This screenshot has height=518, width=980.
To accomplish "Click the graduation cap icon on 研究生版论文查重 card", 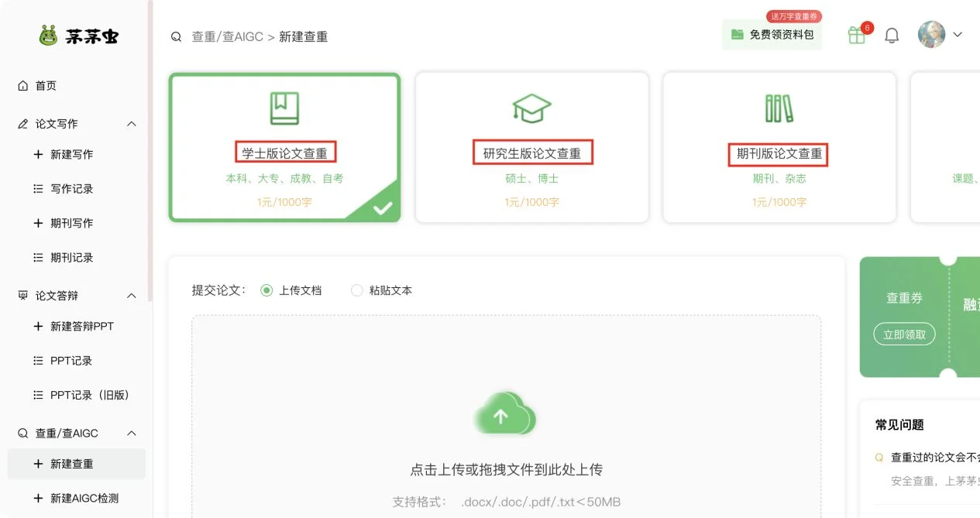I will pyautogui.click(x=531, y=106).
